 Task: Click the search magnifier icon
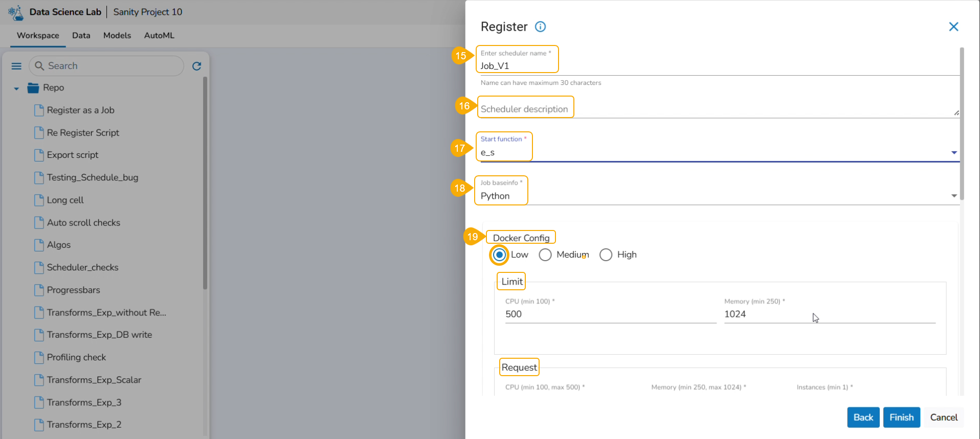tap(39, 66)
